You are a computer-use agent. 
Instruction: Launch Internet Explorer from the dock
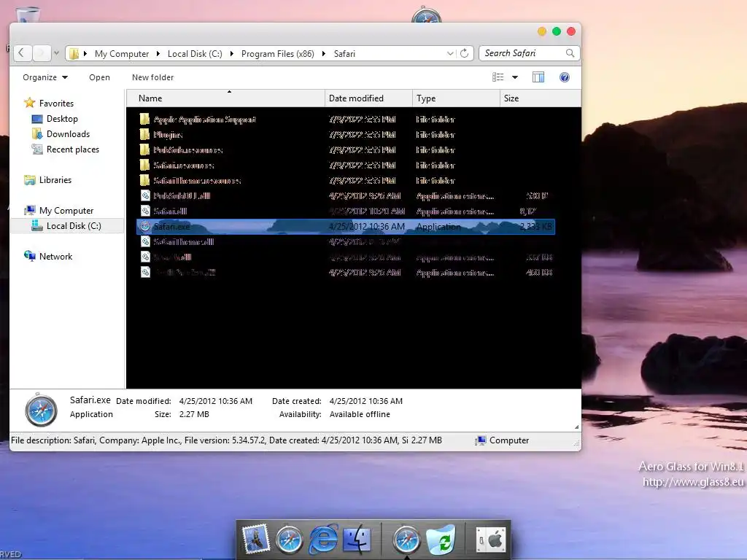pyautogui.click(x=323, y=539)
